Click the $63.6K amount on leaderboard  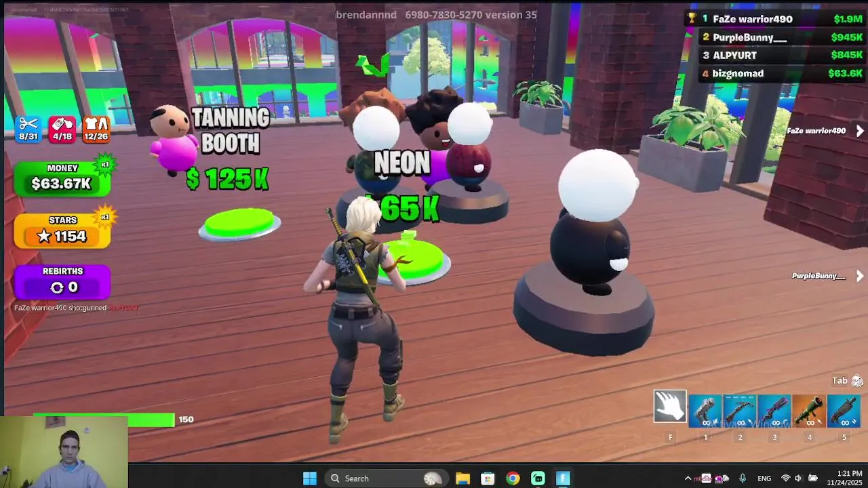click(x=845, y=73)
